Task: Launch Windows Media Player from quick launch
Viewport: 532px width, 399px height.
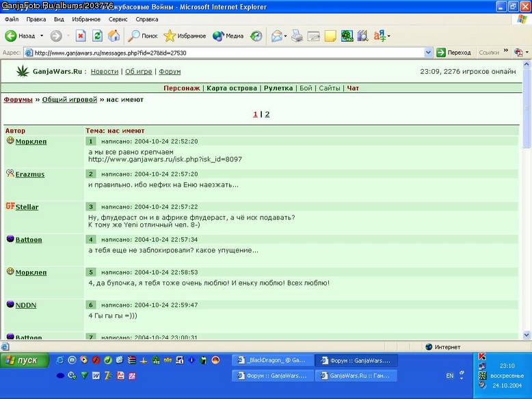Action: (x=84, y=360)
